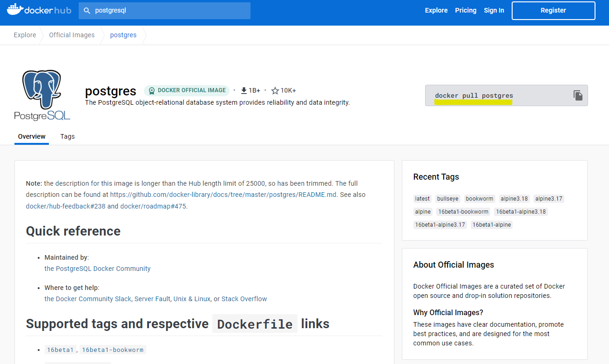Open the Unix & Linux link
609x364 pixels.
coord(192,299)
